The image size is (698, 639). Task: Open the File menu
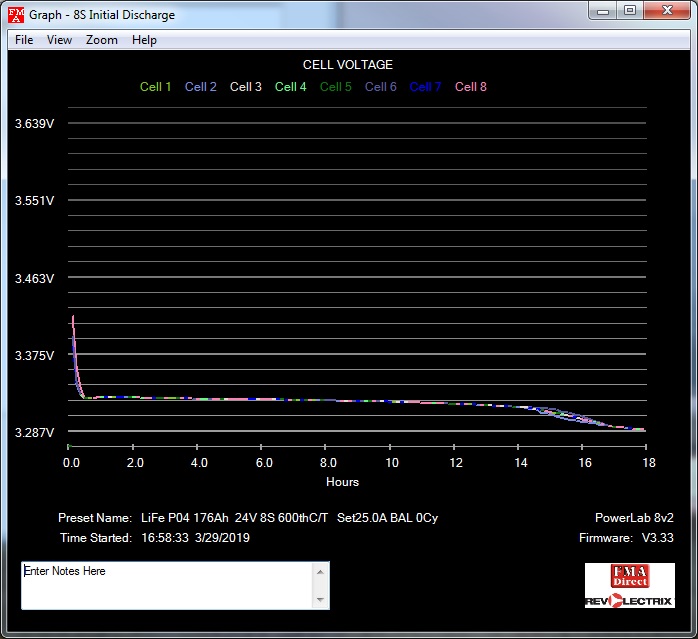point(24,40)
